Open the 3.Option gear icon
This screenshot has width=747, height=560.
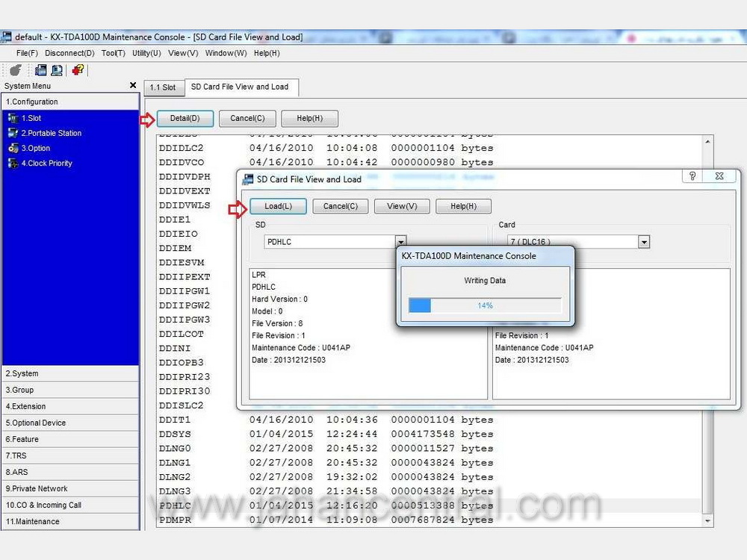(12, 148)
